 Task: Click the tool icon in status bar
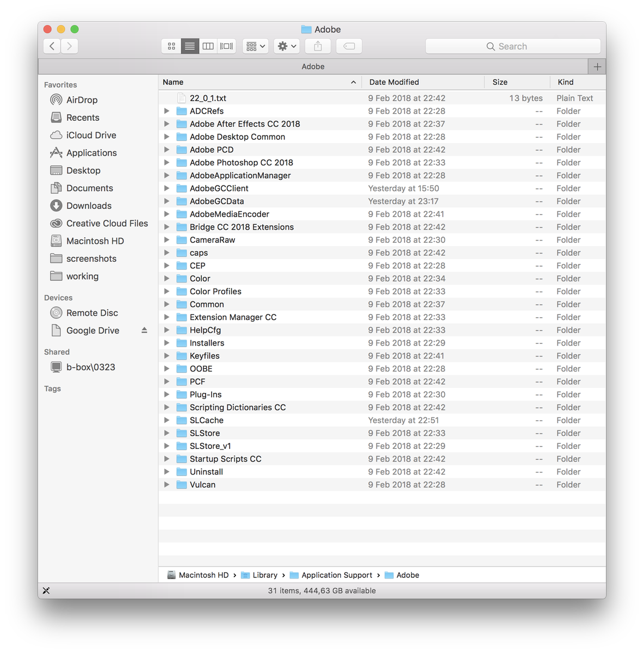pos(46,590)
